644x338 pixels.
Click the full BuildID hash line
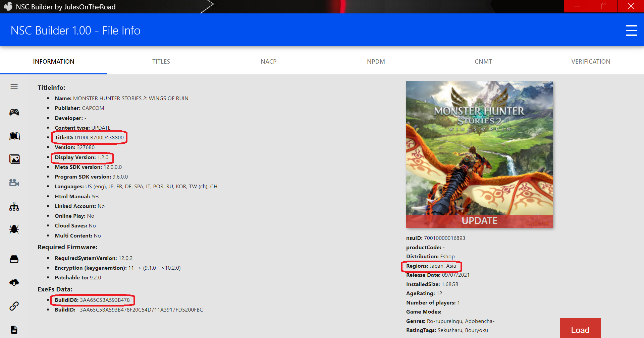tap(129, 310)
